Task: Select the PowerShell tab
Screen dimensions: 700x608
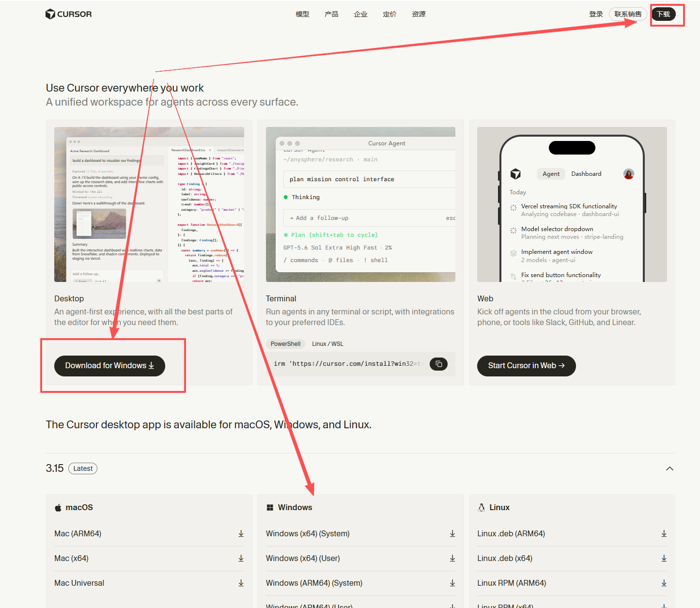Action: (x=285, y=344)
